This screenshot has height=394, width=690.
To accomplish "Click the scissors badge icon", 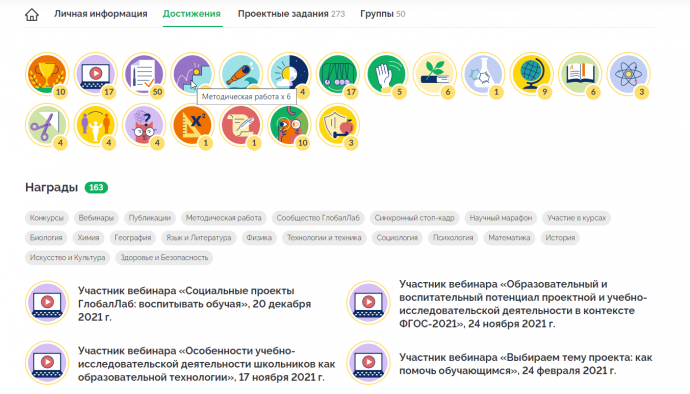I will (47, 125).
